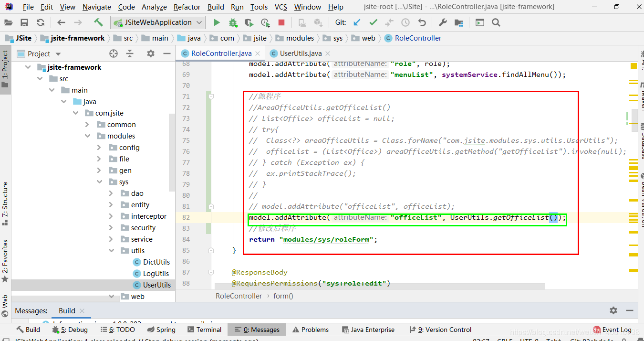Commit changes with green checkmark icon
The image size is (644, 341).
[x=373, y=22]
